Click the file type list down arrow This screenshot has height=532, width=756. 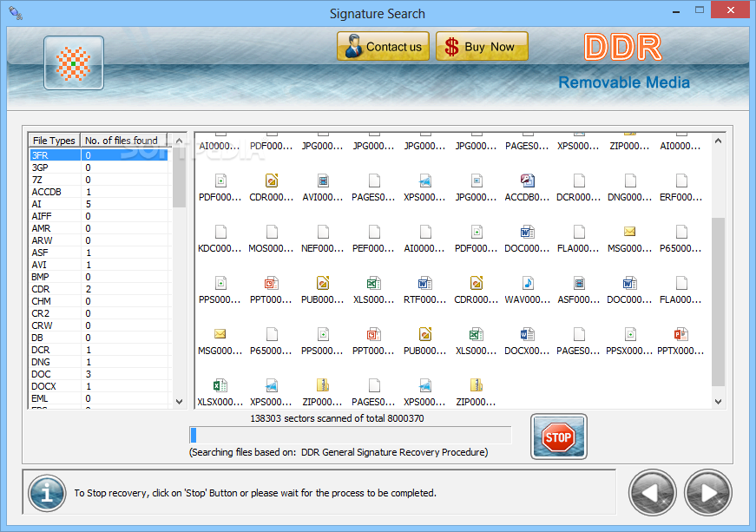coord(179,402)
